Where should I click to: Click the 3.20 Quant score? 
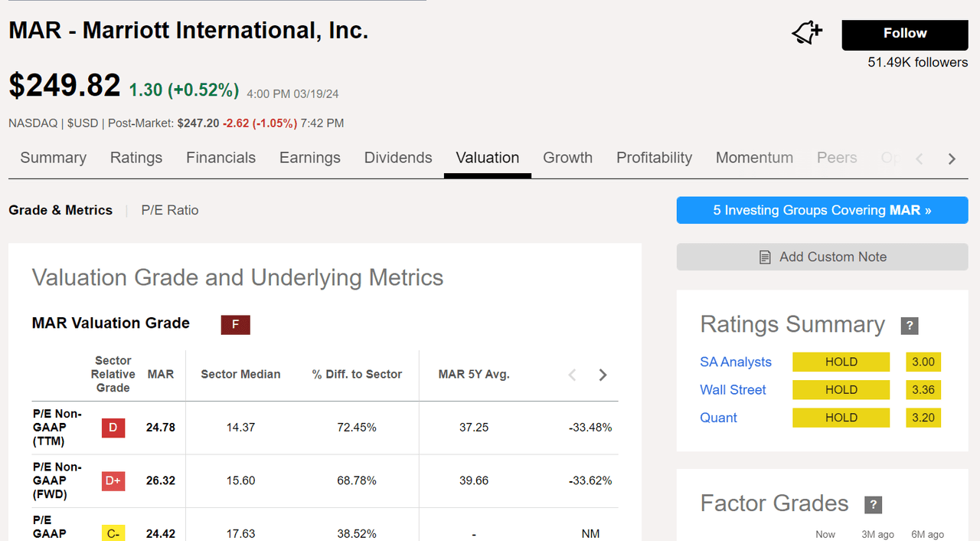[x=923, y=418]
